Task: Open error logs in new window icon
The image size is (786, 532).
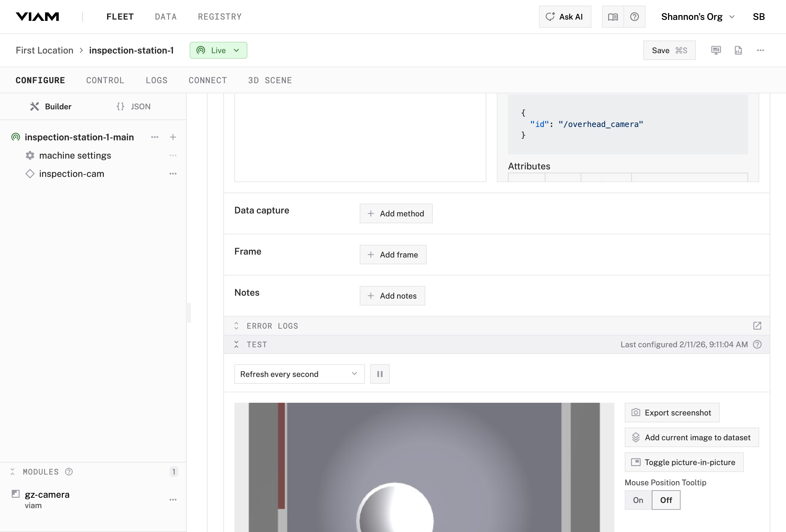Action: tap(757, 326)
